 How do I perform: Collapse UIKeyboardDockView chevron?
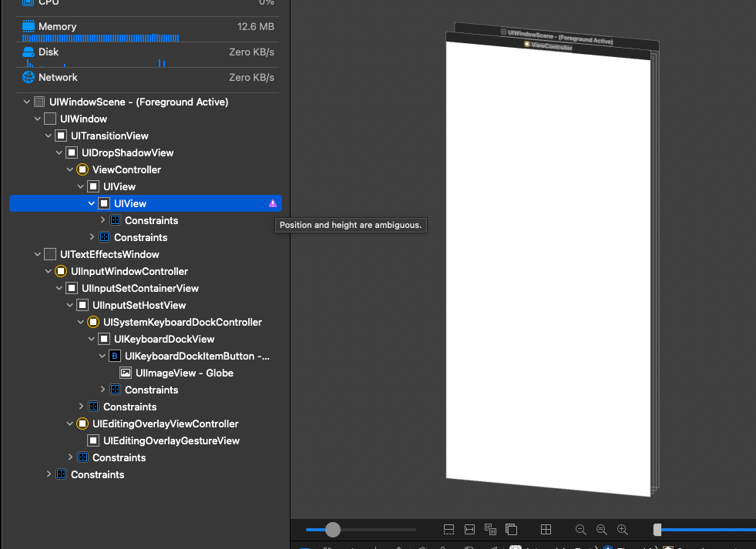92,339
